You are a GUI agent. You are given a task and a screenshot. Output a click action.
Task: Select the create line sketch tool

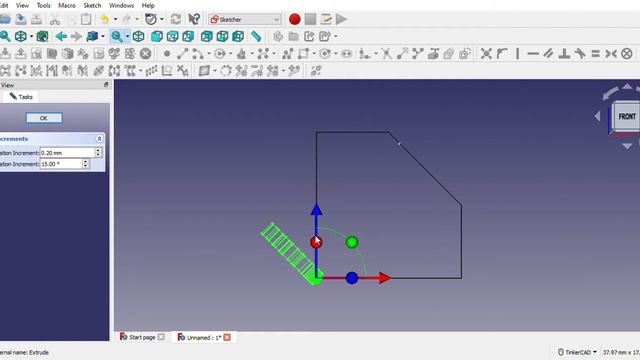[x=182, y=53]
